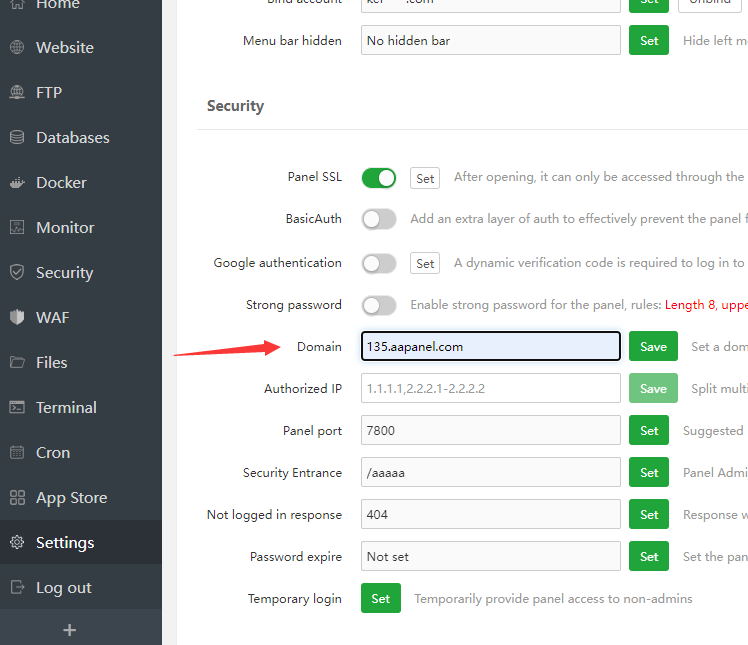
Task: Click the FTP icon in sidebar
Action: pos(17,92)
